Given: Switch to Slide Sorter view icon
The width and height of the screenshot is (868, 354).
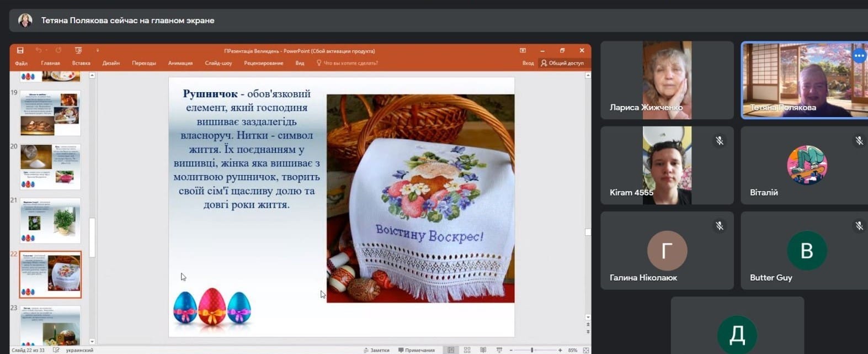Looking at the screenshot, I should coord(467,350).
